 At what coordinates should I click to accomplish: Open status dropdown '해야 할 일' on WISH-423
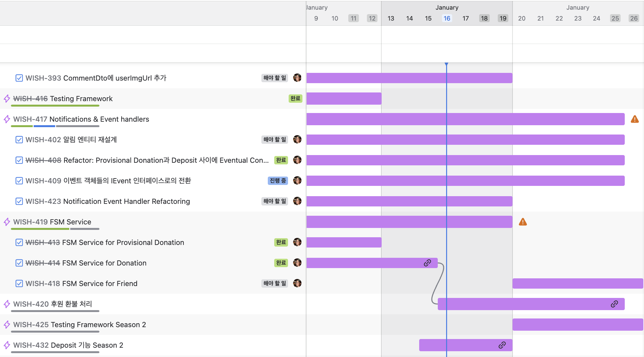(x=275, y=201)
